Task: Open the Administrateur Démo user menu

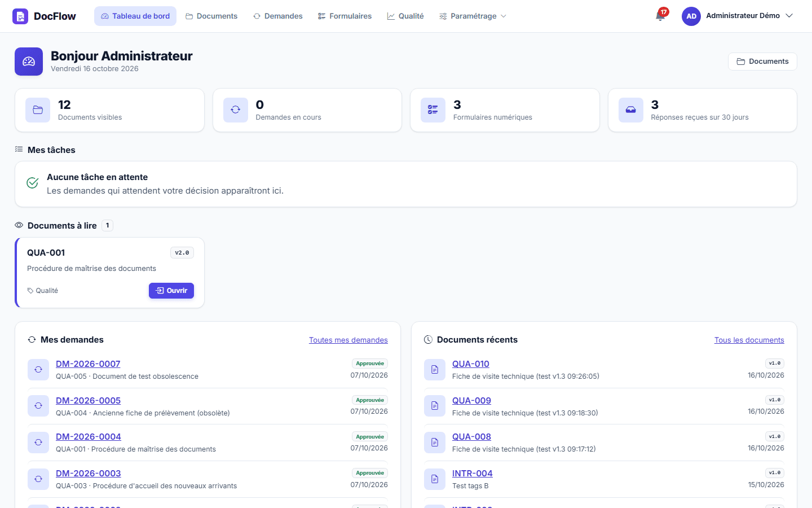Action: coord(738,16)
